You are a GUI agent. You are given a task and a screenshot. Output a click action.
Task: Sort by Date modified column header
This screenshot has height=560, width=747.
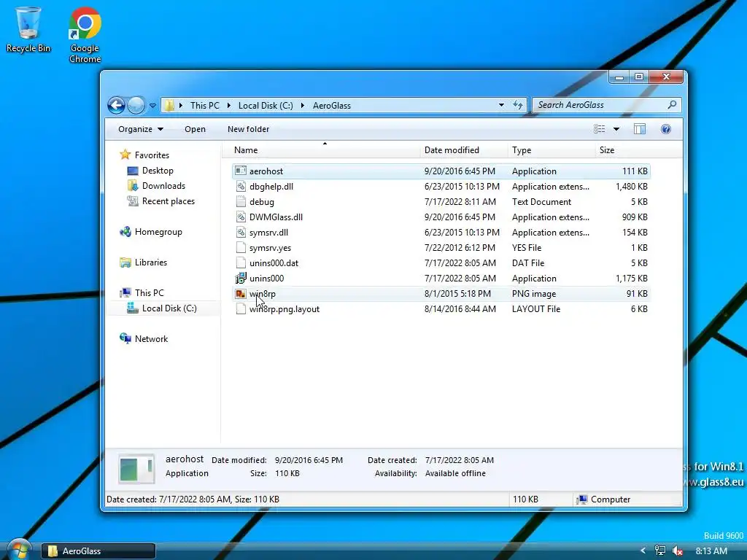pos(464,150)
